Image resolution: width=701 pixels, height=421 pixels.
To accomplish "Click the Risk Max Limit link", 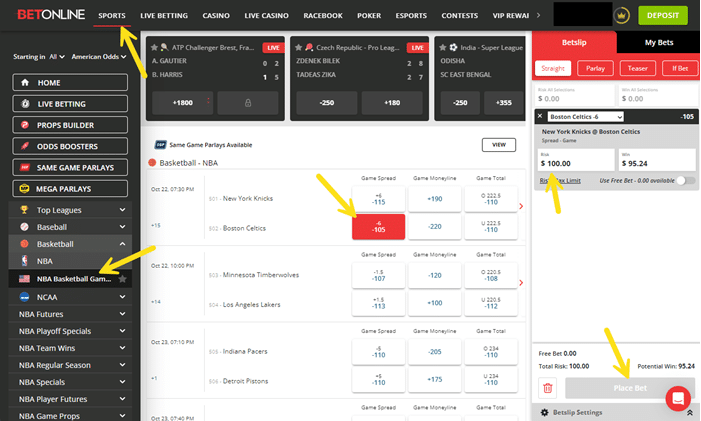I will [560, 181].
